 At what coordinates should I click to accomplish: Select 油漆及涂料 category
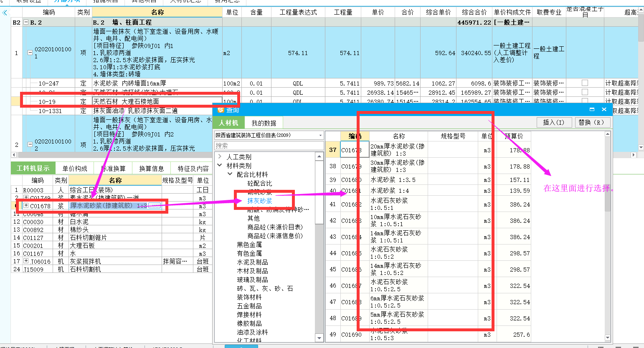coord(253,332)
